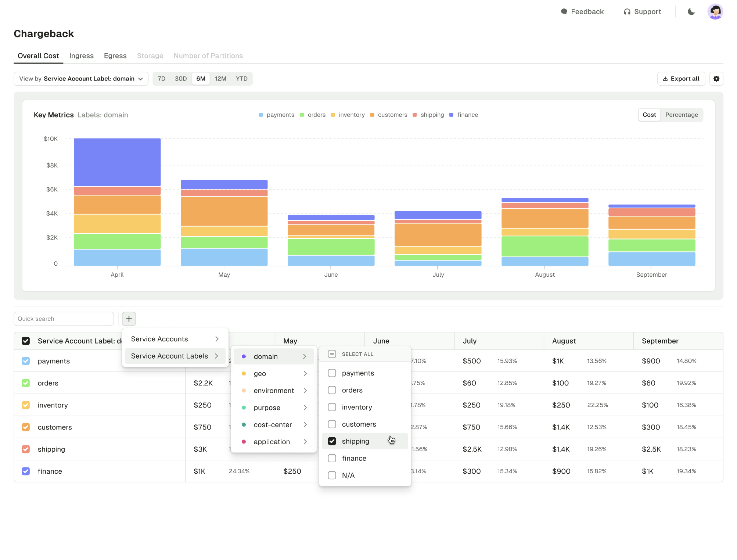Switch to the Ingress tab

click(81, 55)
